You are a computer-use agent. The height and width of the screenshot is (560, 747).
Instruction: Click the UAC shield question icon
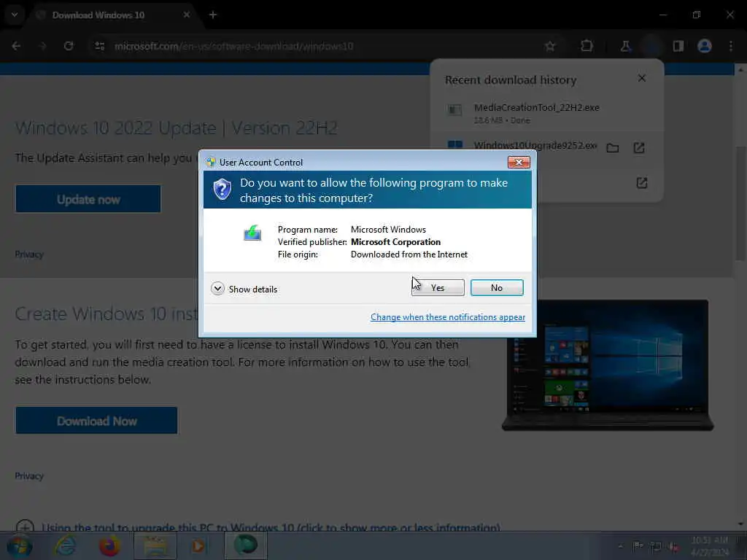point(222,190)
